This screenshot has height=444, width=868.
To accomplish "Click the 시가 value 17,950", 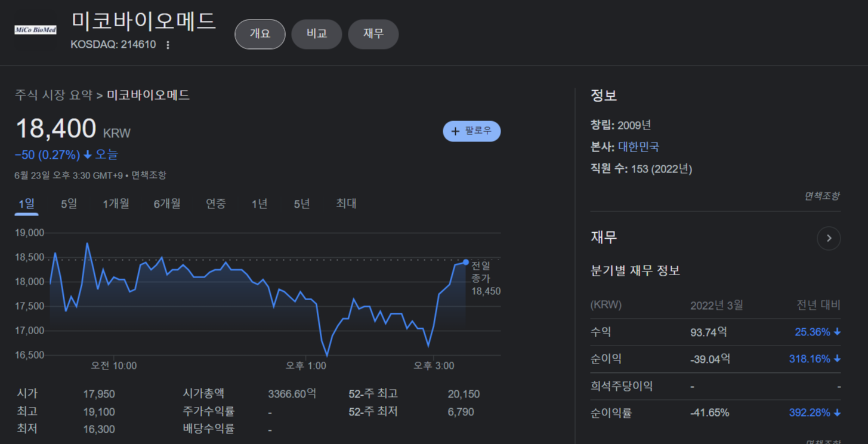I will [x=99, y=394].
